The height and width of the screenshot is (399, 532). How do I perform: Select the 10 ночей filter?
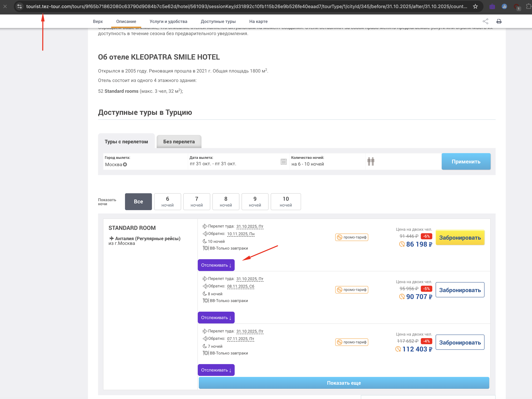click(286, 202)
